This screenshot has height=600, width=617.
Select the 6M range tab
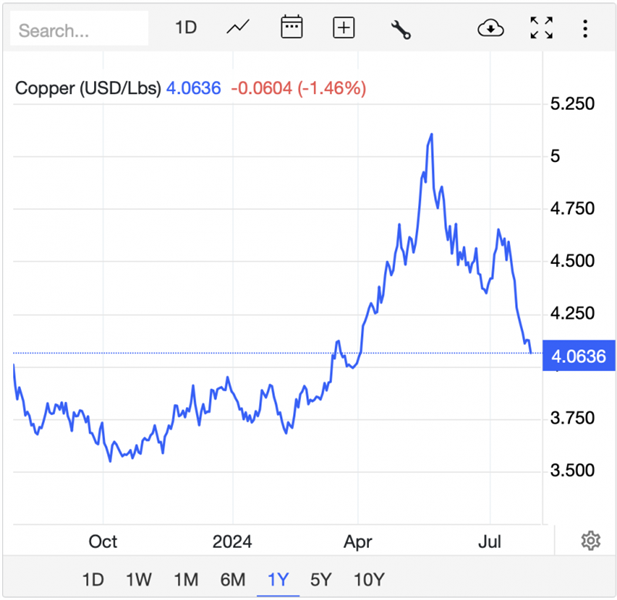tap(233, 580)
